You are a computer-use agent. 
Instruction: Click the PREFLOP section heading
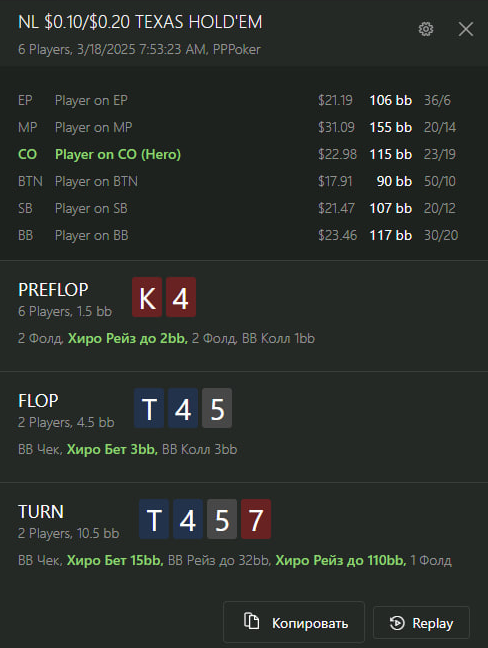click(x=53, y=290)
